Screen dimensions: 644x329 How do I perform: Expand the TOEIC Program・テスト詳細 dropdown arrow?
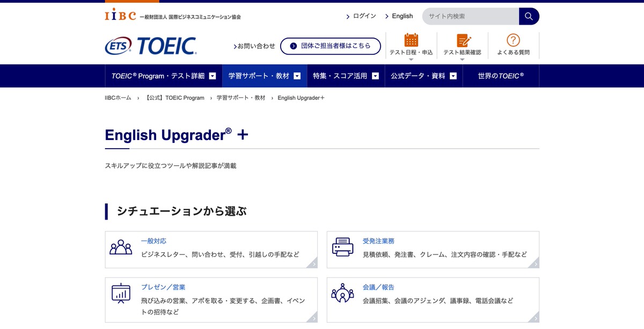click(x=213, y=76)
